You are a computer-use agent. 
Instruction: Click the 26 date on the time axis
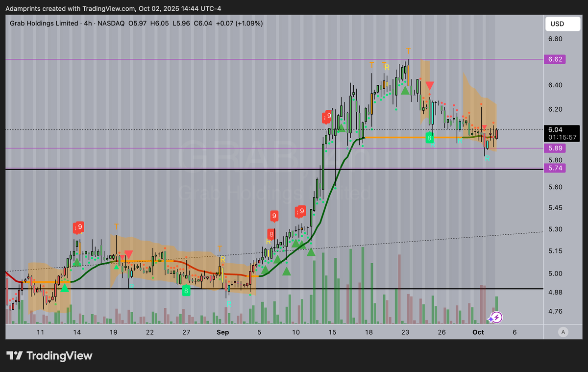[441, 332]
